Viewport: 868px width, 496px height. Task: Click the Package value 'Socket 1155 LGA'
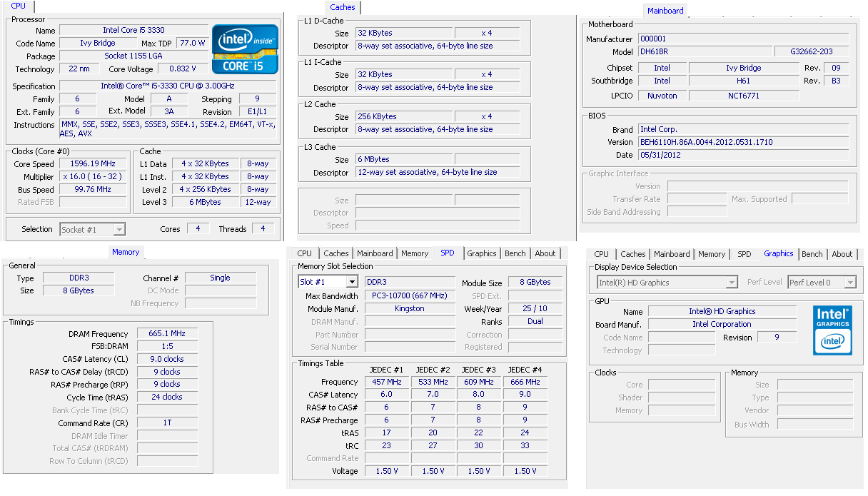tap(133, 56)
